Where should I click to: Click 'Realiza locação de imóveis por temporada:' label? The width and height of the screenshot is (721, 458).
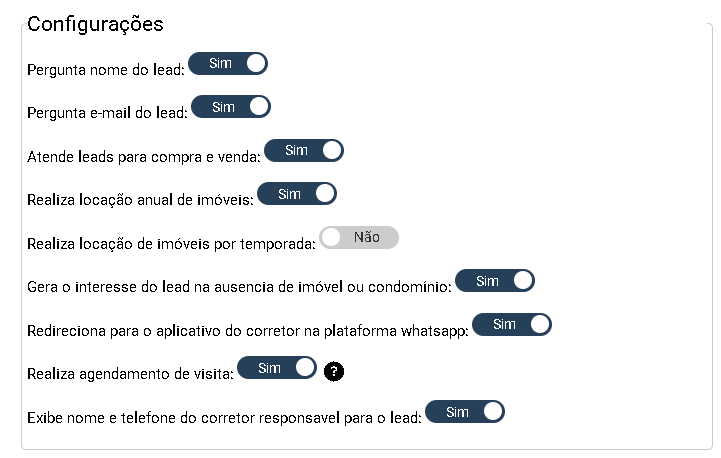coord(171,243)
